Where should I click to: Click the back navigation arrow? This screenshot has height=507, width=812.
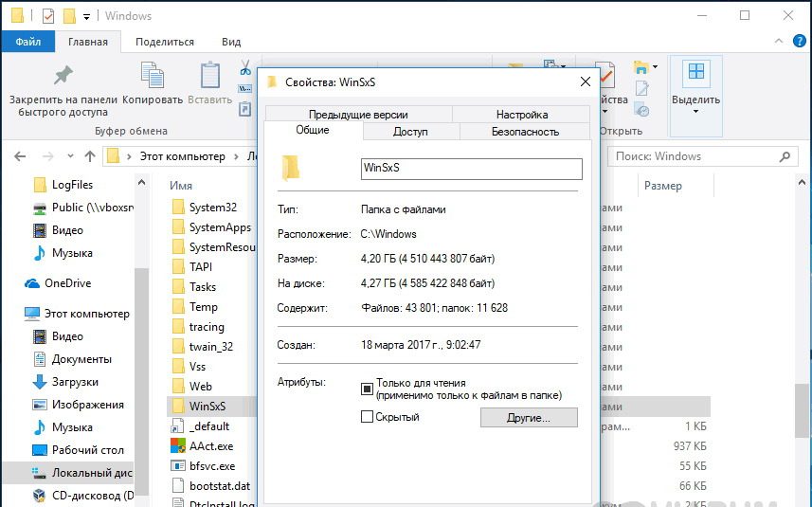(20, 156)
